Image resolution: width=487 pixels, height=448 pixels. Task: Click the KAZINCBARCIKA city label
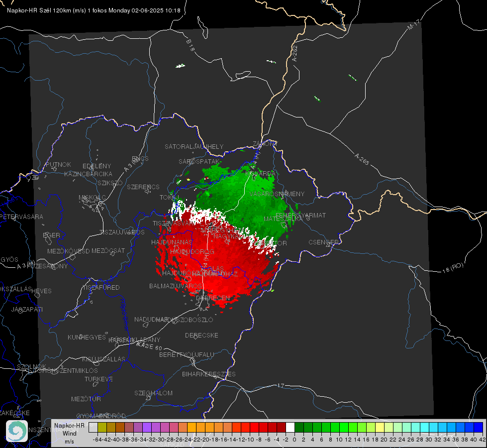pos(88,174)
